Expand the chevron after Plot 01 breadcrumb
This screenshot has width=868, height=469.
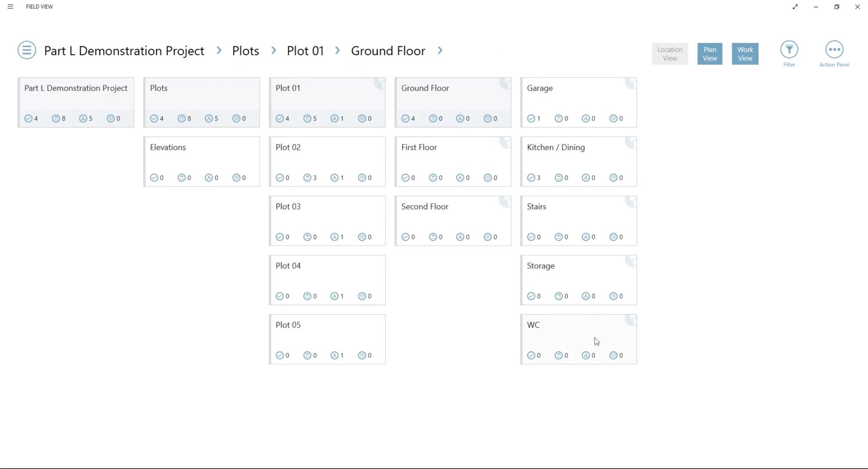pyautogui.click(x=337, y=50)
